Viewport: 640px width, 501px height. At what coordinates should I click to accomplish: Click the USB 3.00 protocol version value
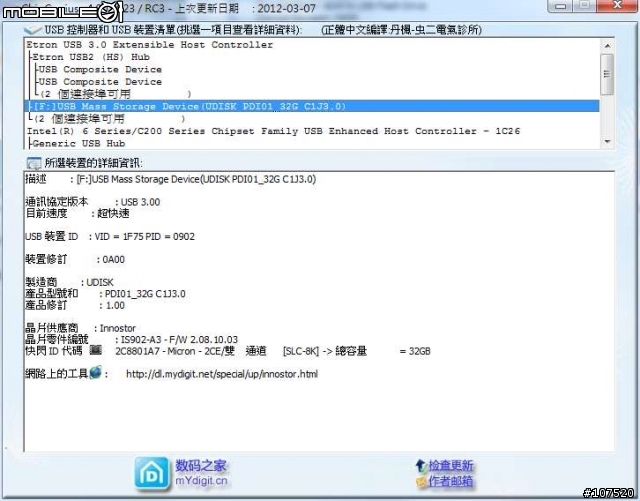point(140,202)
